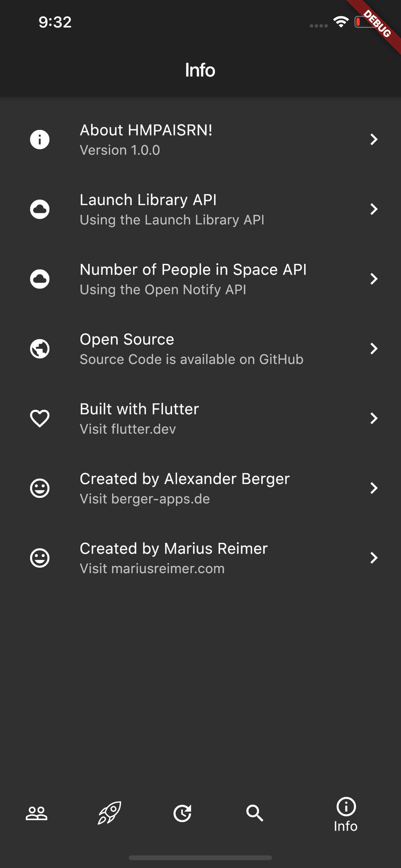Select 'Number of People in Space API' entry
Screen dimensions: 401x868
(x=193, y=270)
